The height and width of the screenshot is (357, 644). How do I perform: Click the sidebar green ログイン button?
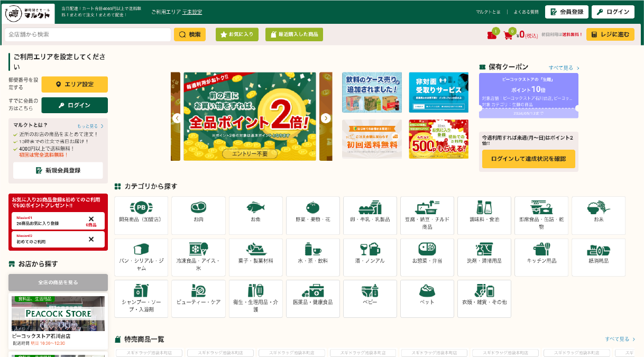(75, 105)
